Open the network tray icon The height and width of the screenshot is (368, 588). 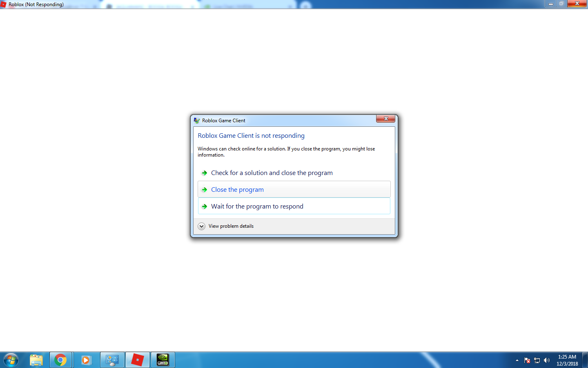[537, 360]
